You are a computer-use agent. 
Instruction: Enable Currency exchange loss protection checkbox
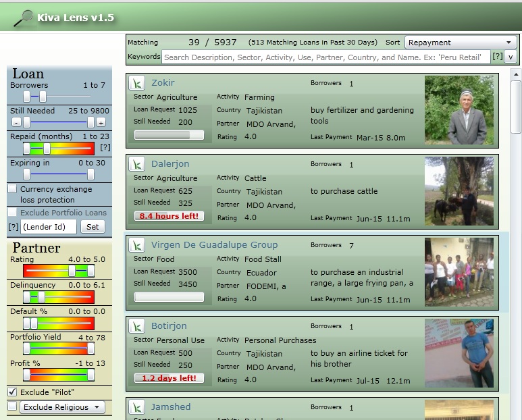click(x=12, y=189)
